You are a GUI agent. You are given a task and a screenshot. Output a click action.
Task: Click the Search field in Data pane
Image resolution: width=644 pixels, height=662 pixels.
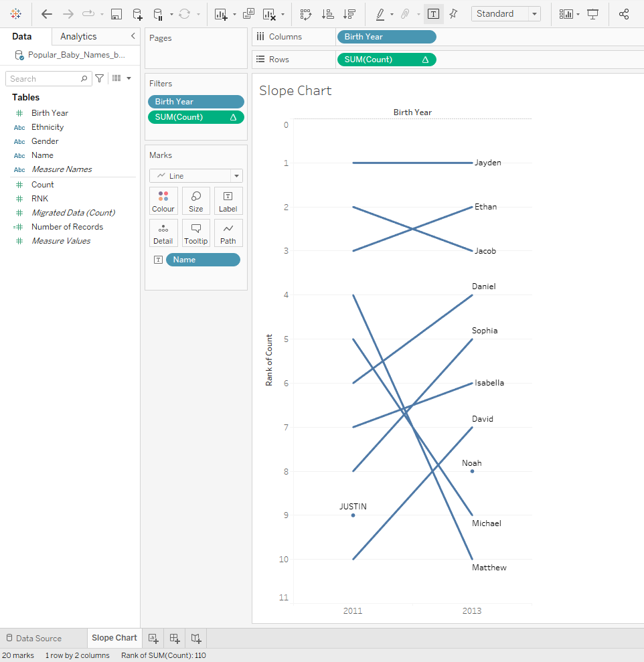(44, 78)
